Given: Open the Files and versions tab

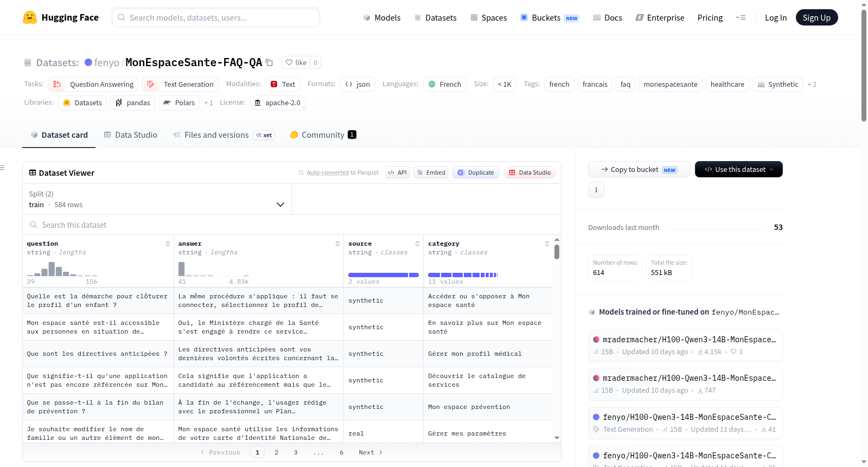Looking at the screenshot, I should 224,135.
